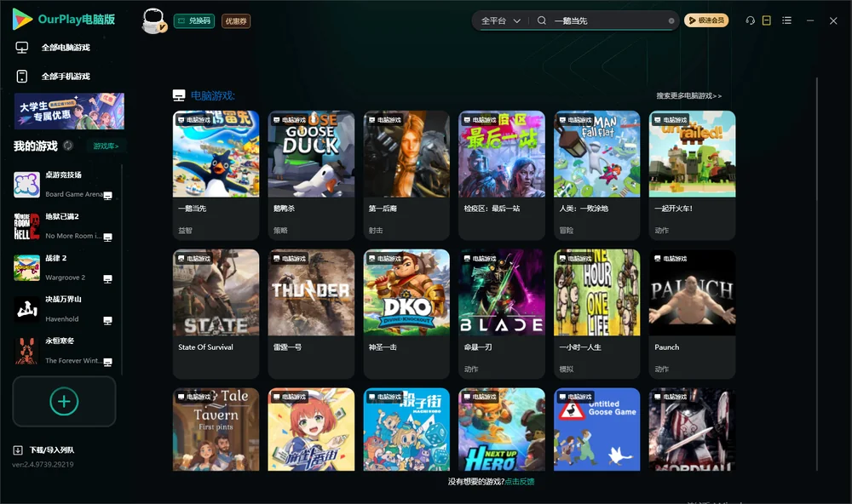Click the phone icon beside 全部手机游戏
The height and width of the screenshot is (504, 852).
pyautogui.click(x=22, y=77)
